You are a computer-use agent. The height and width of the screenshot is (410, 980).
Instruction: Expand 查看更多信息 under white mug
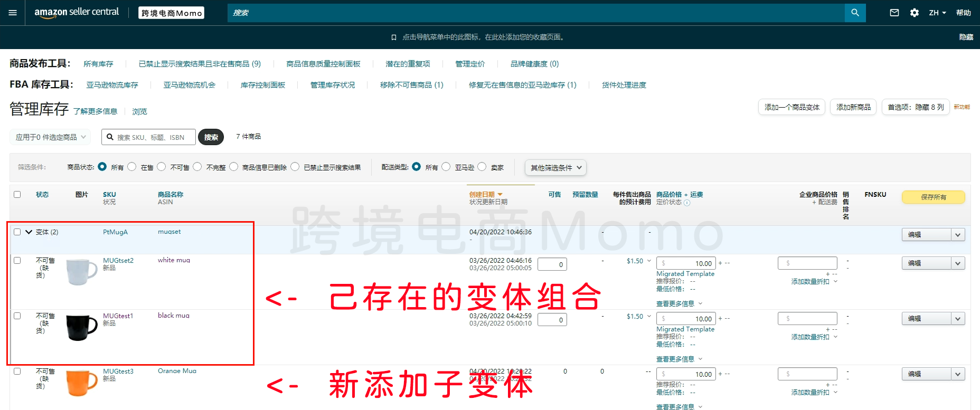(x=679, y=304)
